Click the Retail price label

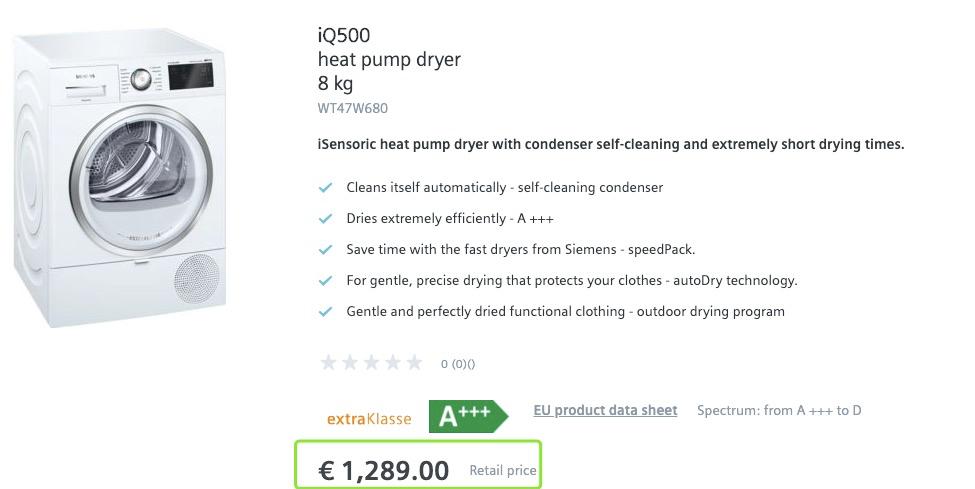503,471
